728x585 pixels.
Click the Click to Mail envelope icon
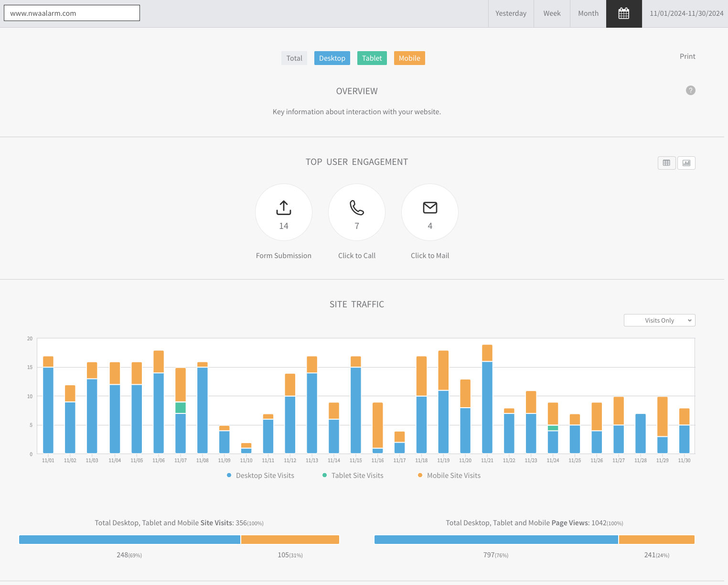click(429, 208)
